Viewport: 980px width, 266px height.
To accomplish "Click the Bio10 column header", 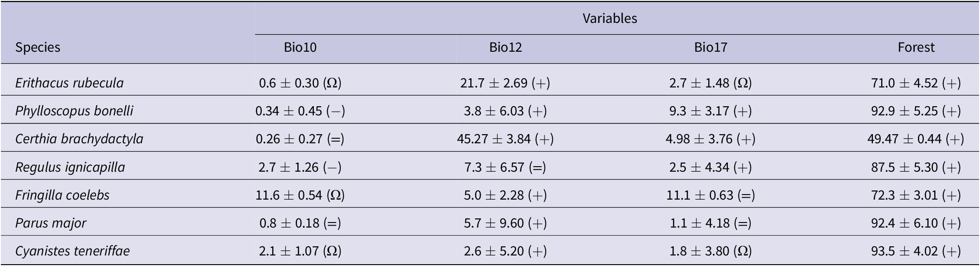I will pos(300,47).
